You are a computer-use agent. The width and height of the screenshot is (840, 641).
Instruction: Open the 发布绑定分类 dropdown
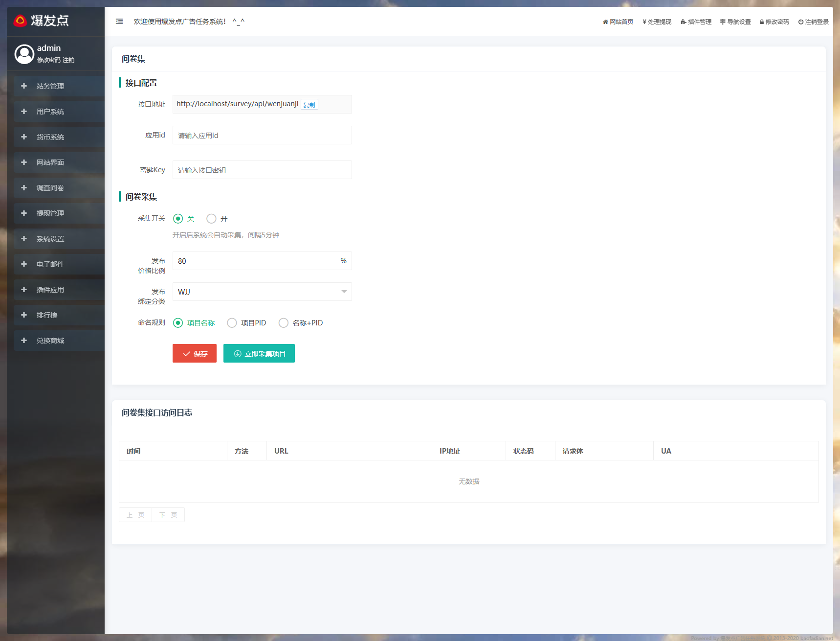[262, 292]
